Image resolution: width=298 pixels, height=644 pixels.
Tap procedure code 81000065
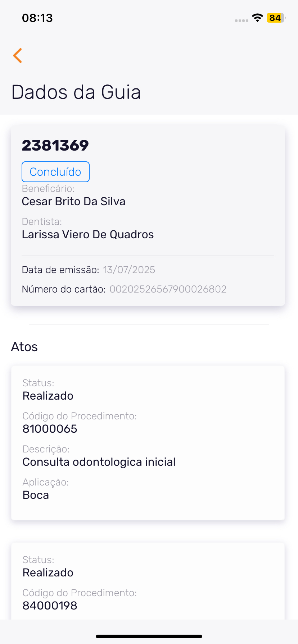point(50,429)
